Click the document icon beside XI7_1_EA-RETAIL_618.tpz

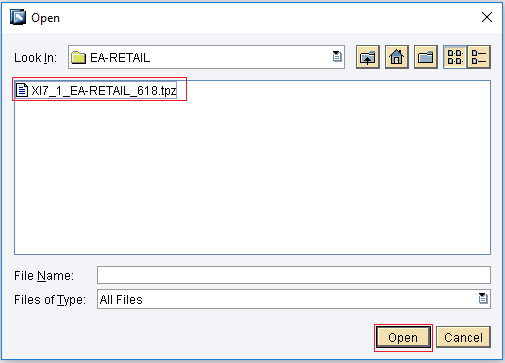click(22, 90)
